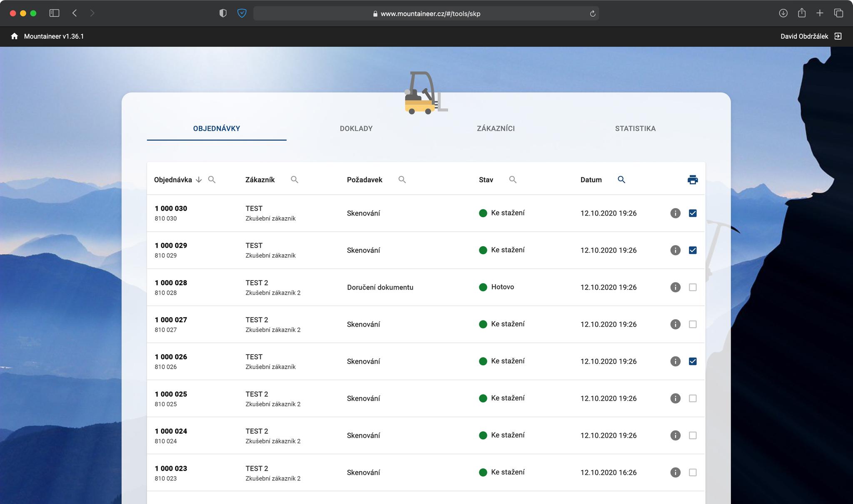Check the checkbox for order 1 000 028
This screenshot has height=504, width=853.
(693, 287)
